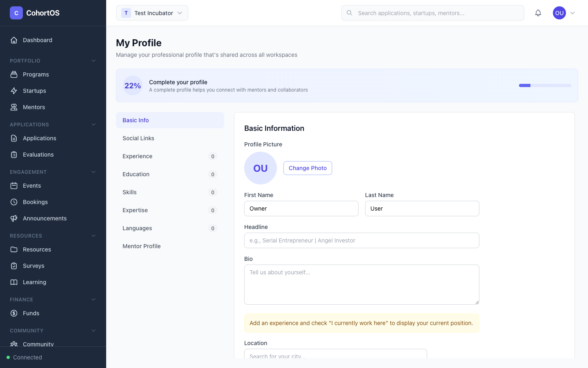Click the global search field
Screen dimensions: 588x368
[433, 13]
